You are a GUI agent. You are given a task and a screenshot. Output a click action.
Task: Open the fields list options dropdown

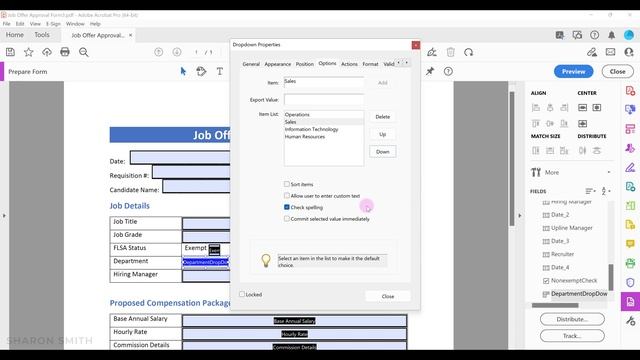click(x=590, y=191)
